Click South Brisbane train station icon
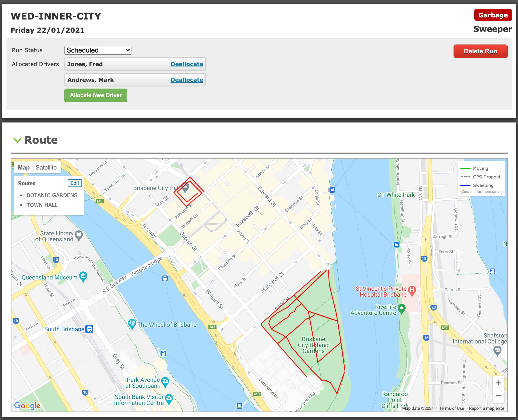This screenshot has height=420, width=518. [x=89, y=329]
